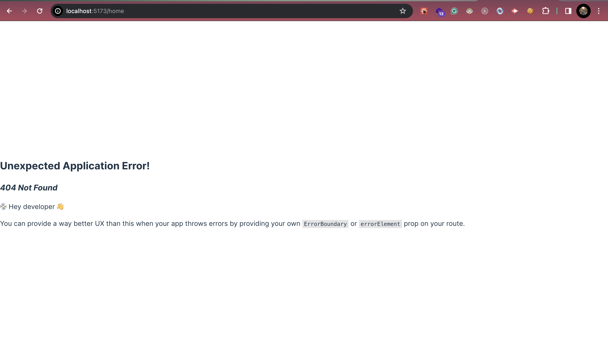Select the ErrorBoundary code snippet text

(x=325, y=224)
